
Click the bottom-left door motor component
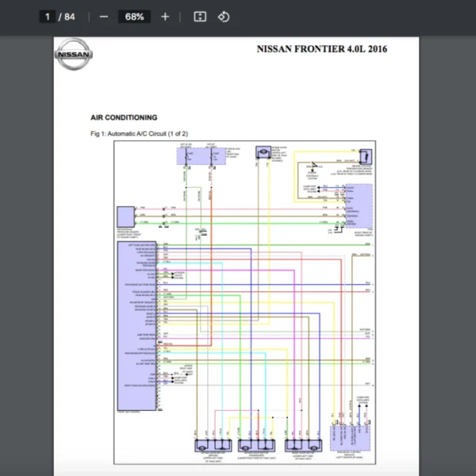[x=214, y=444]
